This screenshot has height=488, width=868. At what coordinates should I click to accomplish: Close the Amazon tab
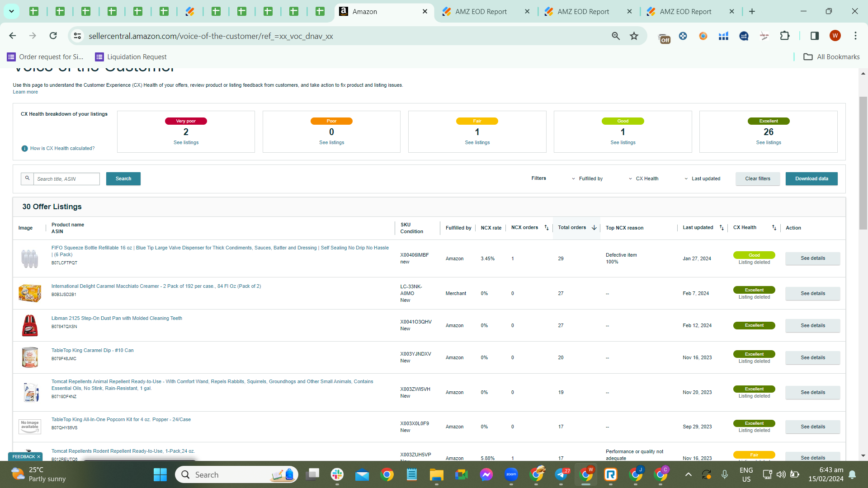click(x=425, y=11)
